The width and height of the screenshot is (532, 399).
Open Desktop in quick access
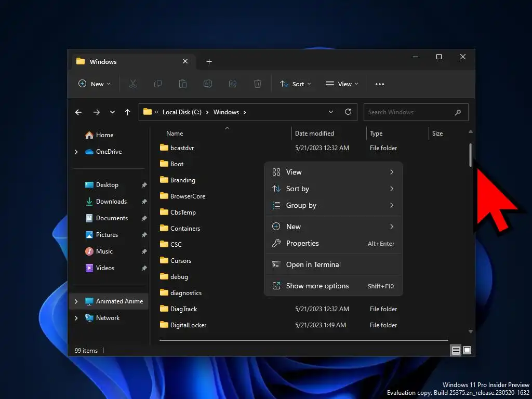102,185
